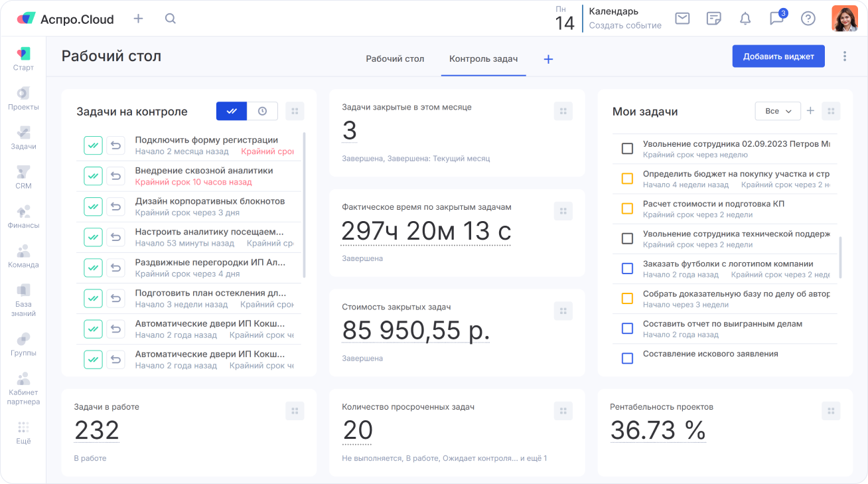
Task: Open the Финансы sidebar icon
Action: click(x=23, y=216)
